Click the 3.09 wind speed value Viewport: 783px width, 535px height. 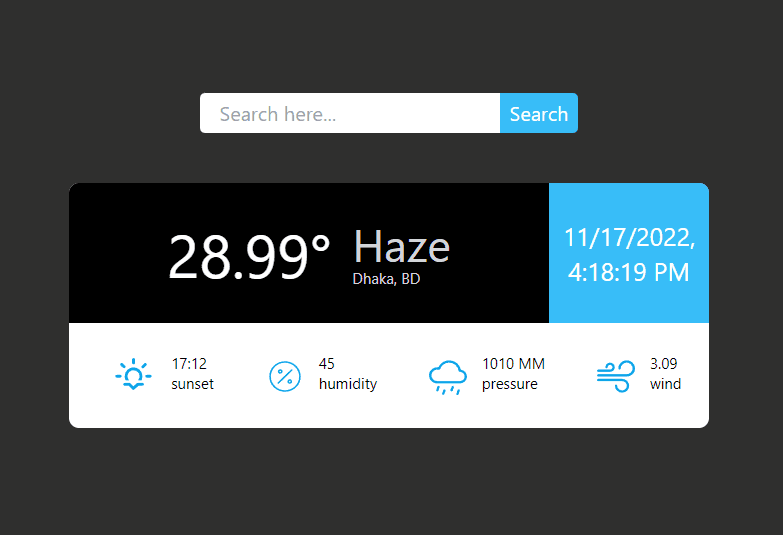click(x=663, y=364)
